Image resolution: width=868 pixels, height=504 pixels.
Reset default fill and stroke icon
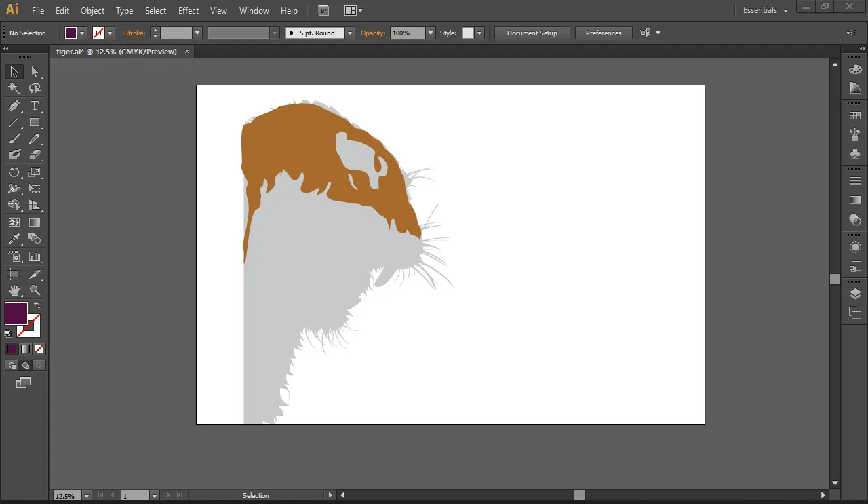(8, 334)
